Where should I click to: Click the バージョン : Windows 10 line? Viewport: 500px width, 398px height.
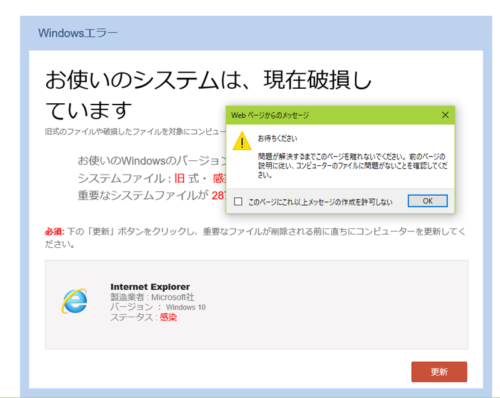pyautogui.click(x=158, y=307)
